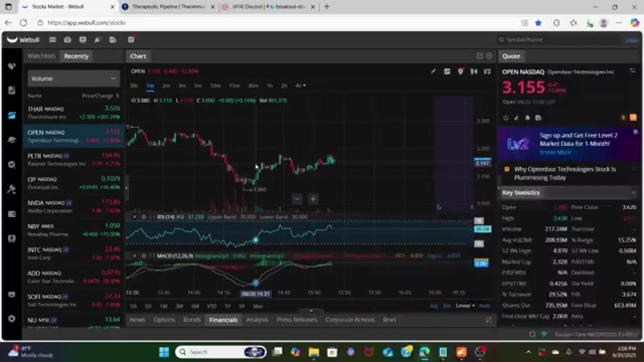The height and width of the screenshot is (362, 644).
Task: Select NBY Novabay Pharma row
Action: coord(74,230)
